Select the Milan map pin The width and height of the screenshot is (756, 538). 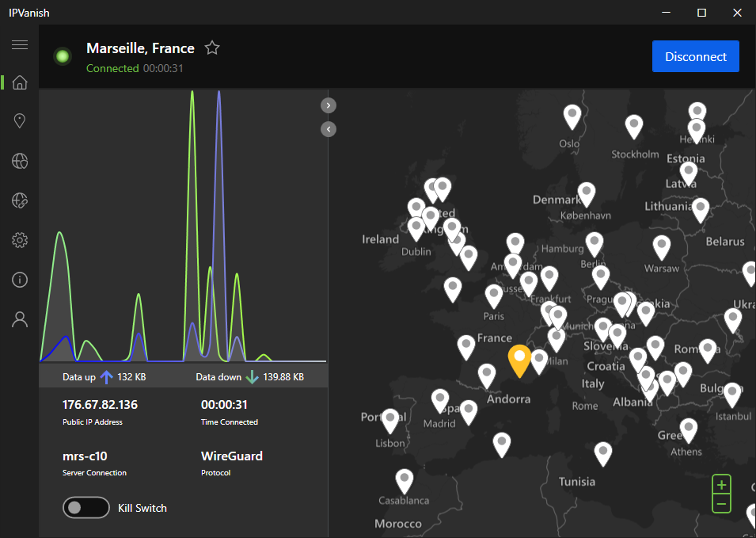click(556, 338)
